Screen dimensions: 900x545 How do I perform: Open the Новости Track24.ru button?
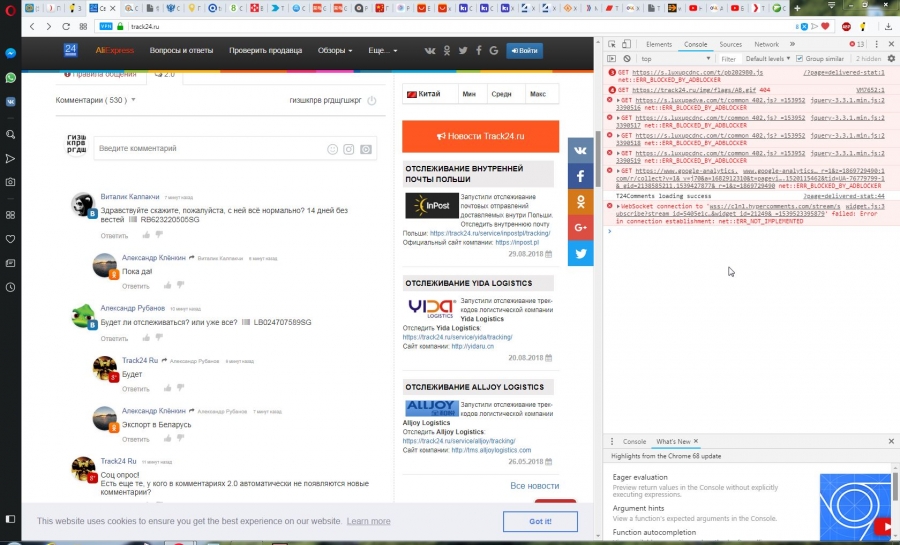(480, 137)
